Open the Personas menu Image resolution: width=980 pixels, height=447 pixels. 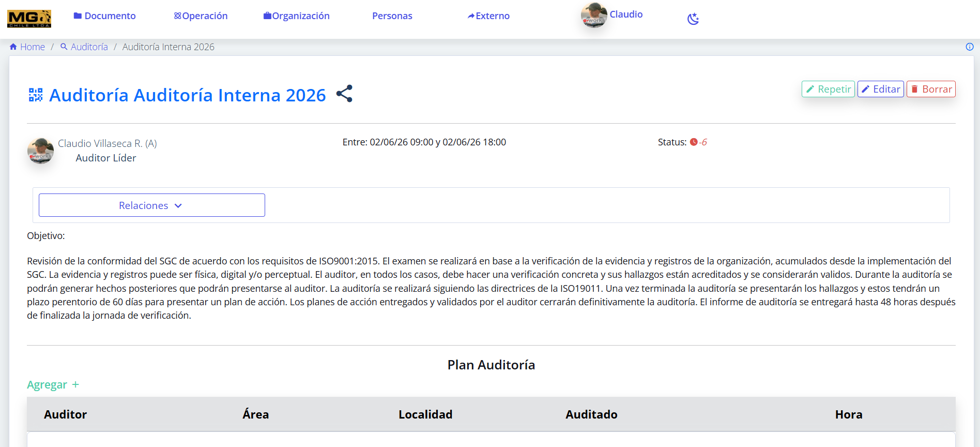point(392,16)
